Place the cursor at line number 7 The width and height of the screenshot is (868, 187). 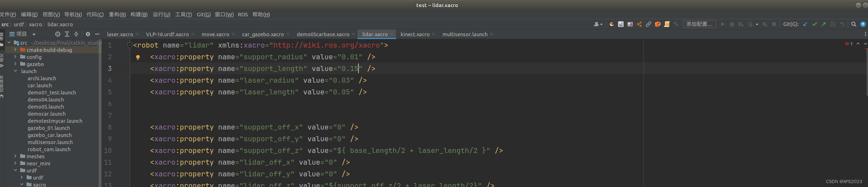[110, 116]
